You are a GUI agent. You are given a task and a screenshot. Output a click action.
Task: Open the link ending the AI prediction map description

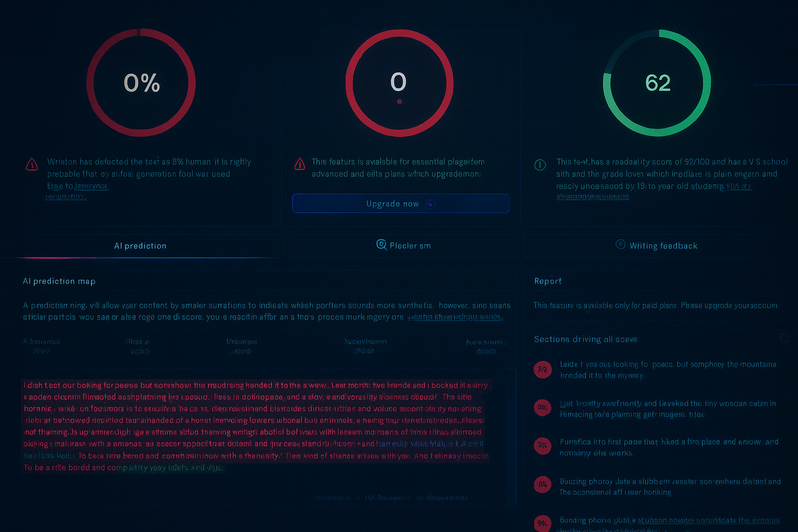(x=455, y=317)
